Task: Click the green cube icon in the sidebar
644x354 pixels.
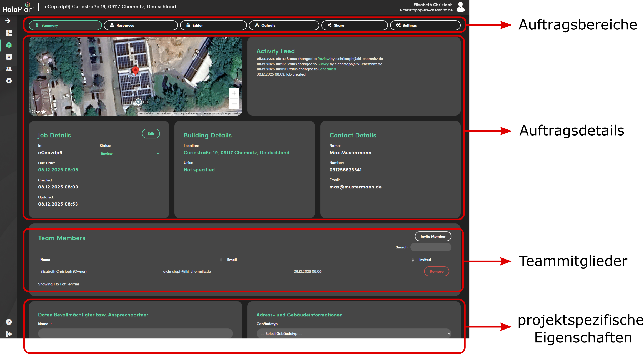Action: point(9,45)
